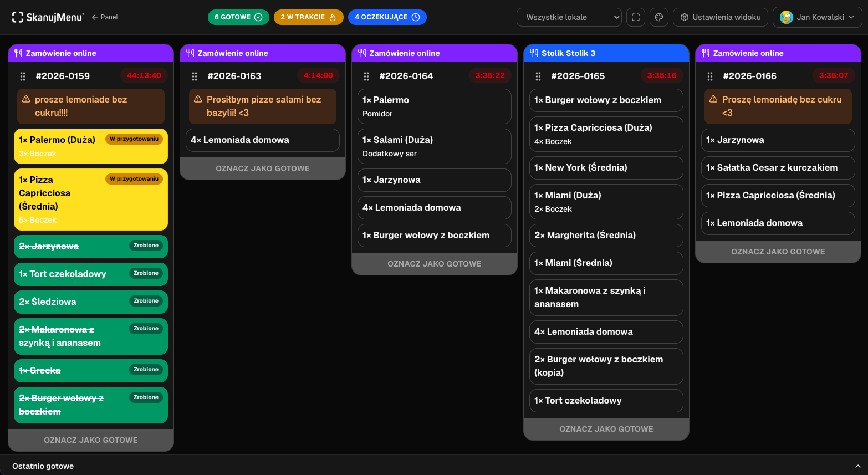Viewport: 868px width, 475px height.
Task: Toggle fullscreen mode icon
Action: click(636, 17)
